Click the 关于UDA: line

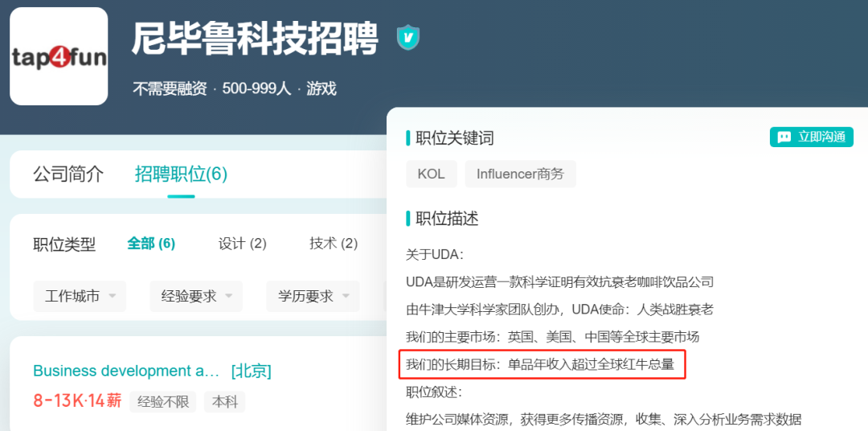pos(435,254)
